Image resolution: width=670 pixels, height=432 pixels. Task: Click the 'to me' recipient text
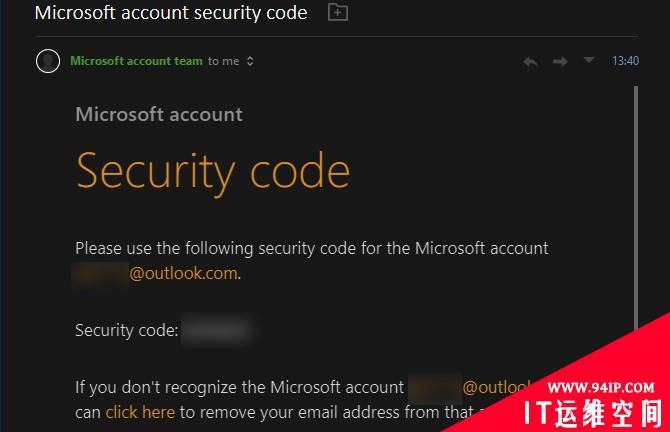(x=223, y=61)
